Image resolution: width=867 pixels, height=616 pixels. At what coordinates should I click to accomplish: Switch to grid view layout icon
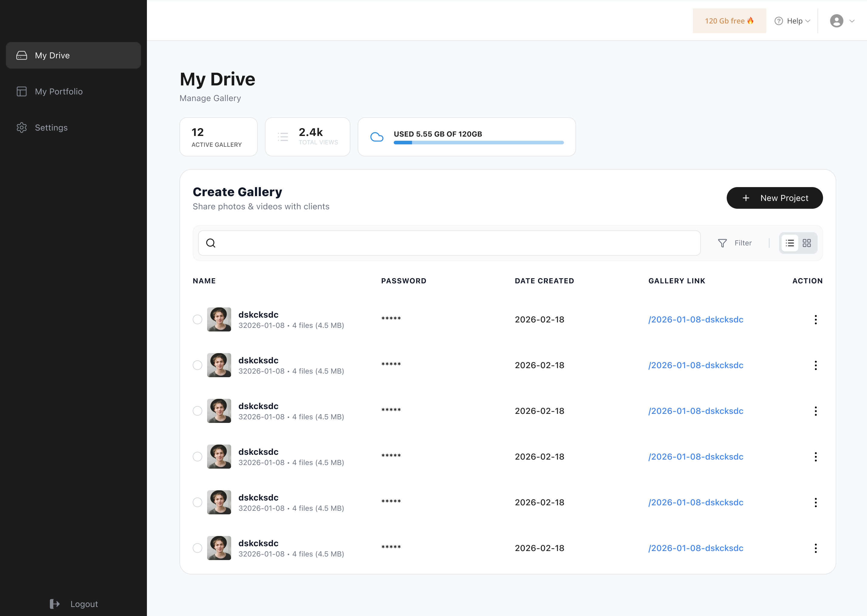pos(807,243)
